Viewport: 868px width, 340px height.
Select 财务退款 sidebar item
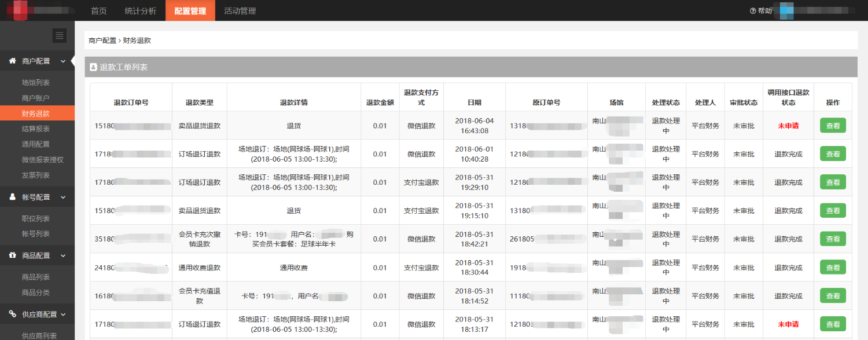(x=36, y=114)
